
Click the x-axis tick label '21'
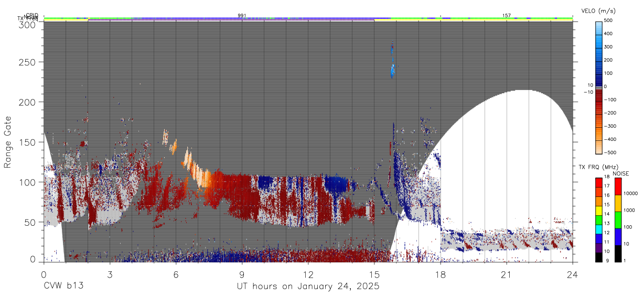[x=507, y=274]
